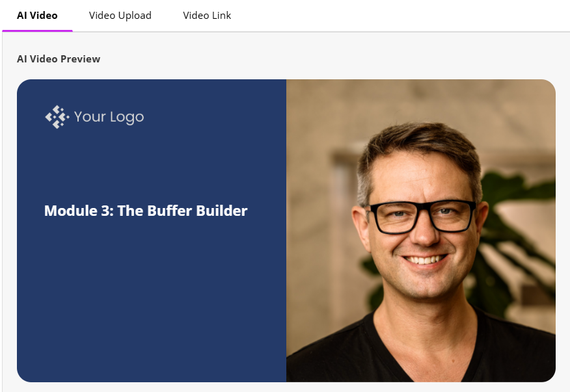Click the purple underline beneath AI Video

click(37, 31)
